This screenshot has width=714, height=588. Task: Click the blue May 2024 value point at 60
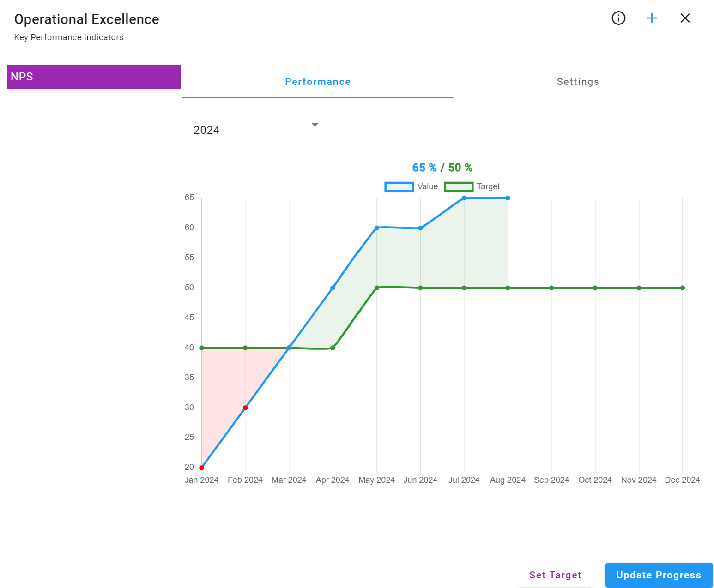tap(376, 228)
